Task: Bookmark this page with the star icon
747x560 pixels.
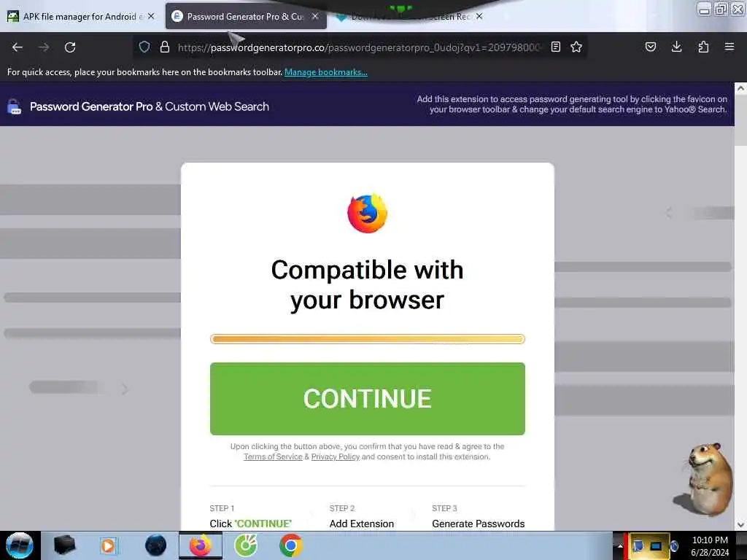Action: click(x=576, y=47)
